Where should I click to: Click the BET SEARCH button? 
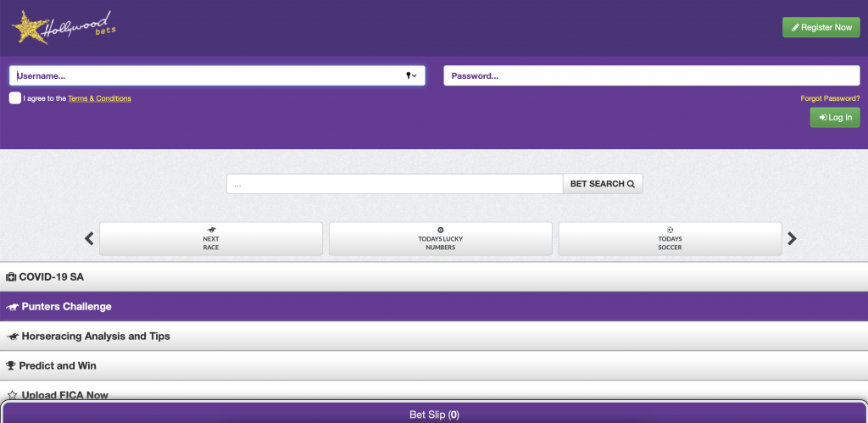point(603,184)
